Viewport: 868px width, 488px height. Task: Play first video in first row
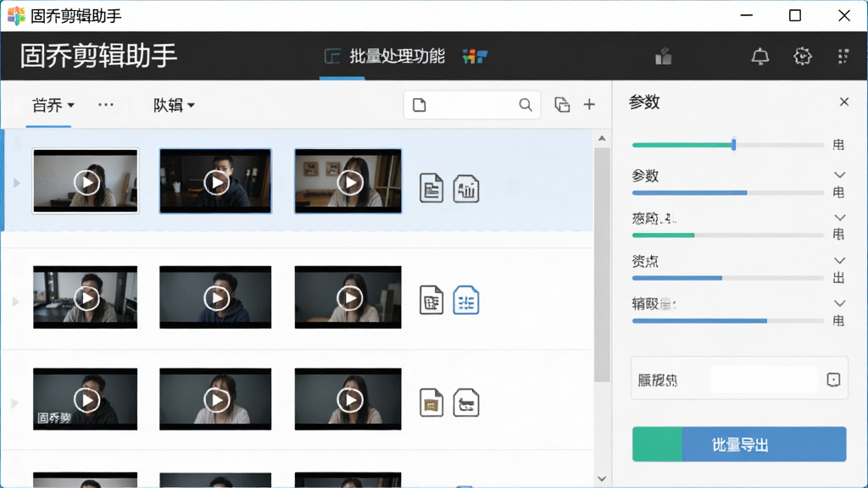tap(86, 182)
